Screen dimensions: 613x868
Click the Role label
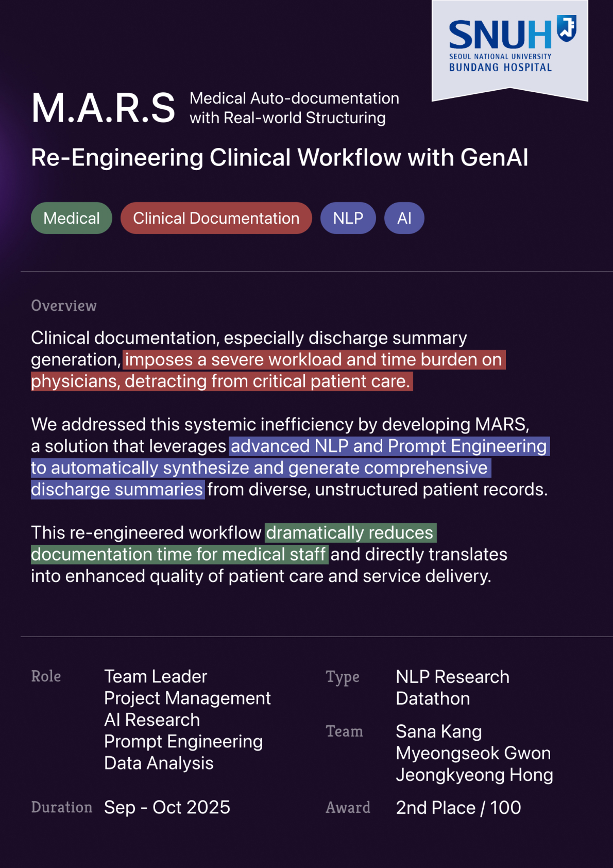point(46,676)
